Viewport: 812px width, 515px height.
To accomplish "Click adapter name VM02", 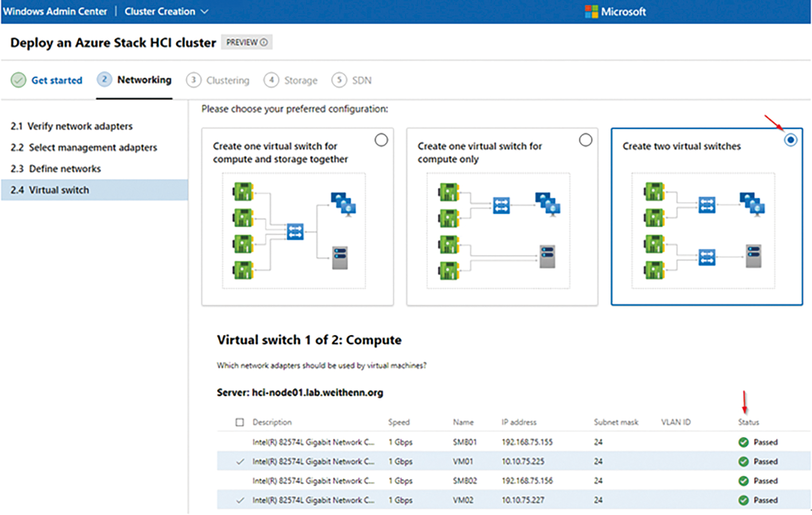I will coord(463,501).
